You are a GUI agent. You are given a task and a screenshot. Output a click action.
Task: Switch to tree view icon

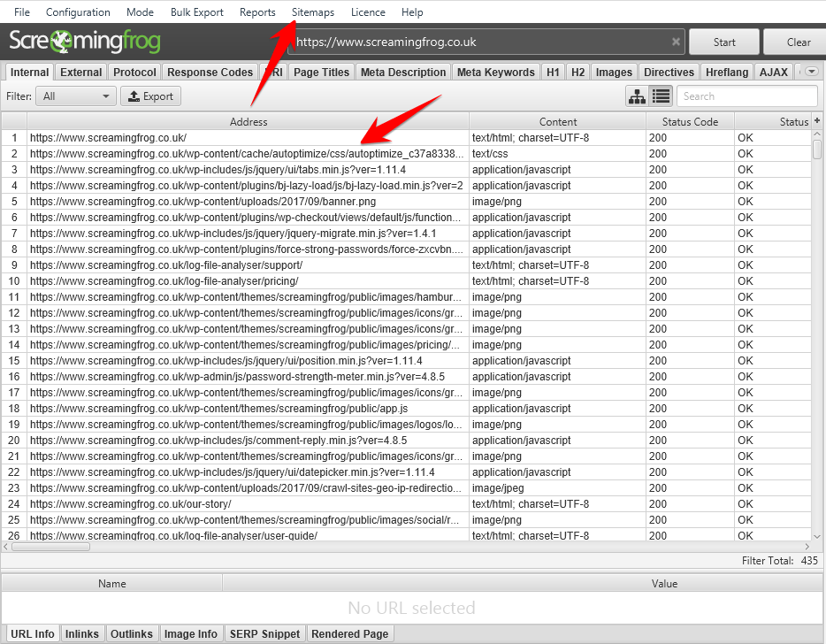point(638,96)
